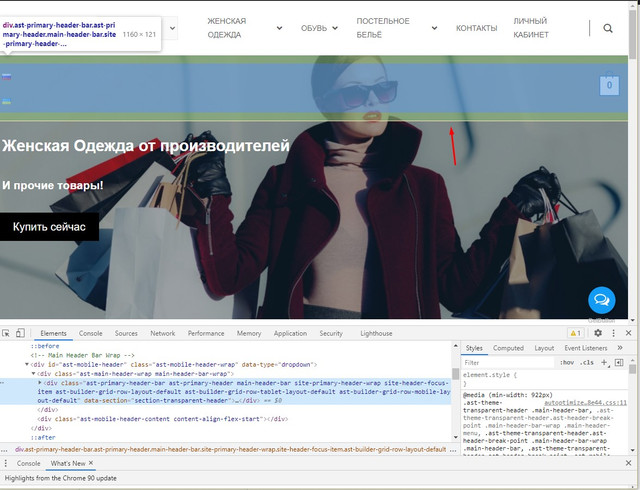
Task: Click the website search magnifier icon
Action: tap(608, 28)
